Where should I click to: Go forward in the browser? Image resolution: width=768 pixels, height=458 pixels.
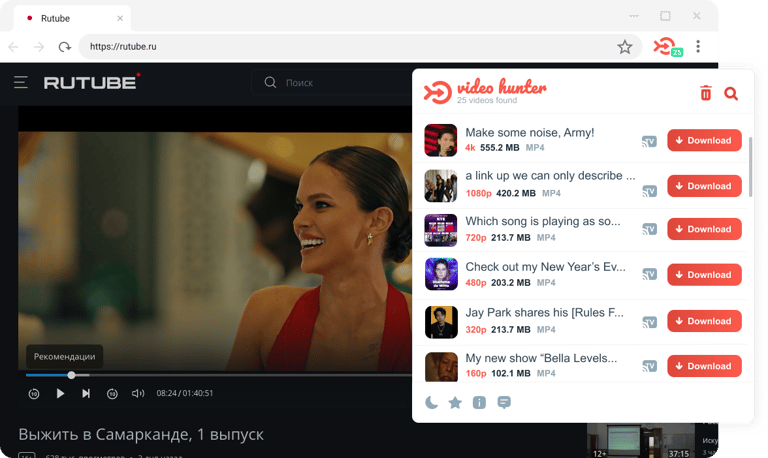point(39,47)
